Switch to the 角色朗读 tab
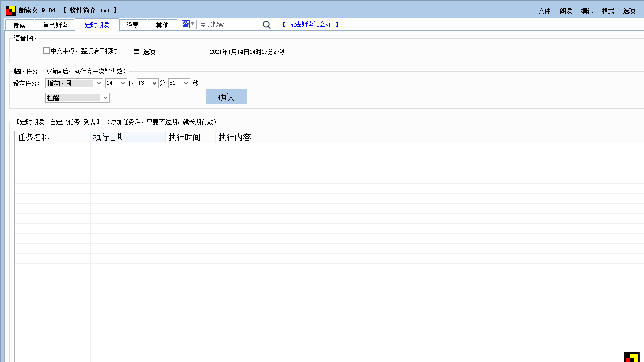Viewport: 644px width, 362px height. [x=55, y=25]
